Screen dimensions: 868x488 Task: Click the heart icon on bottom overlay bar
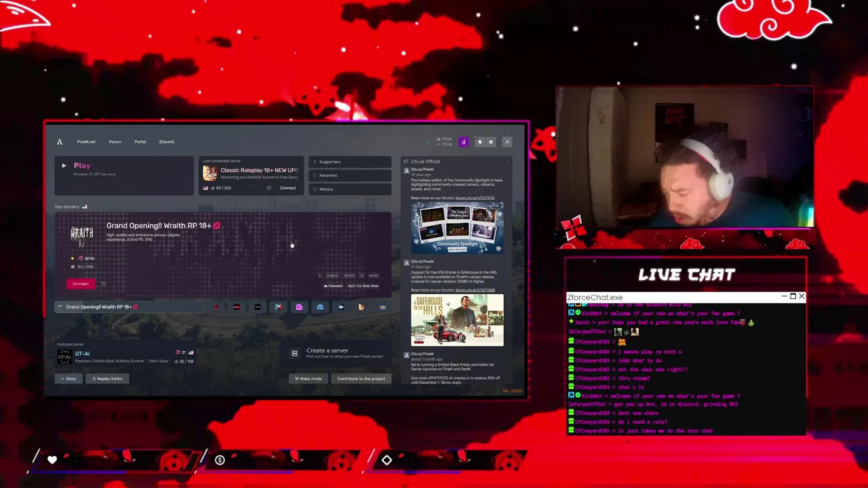pyautogui.click(x=52, y=460)
